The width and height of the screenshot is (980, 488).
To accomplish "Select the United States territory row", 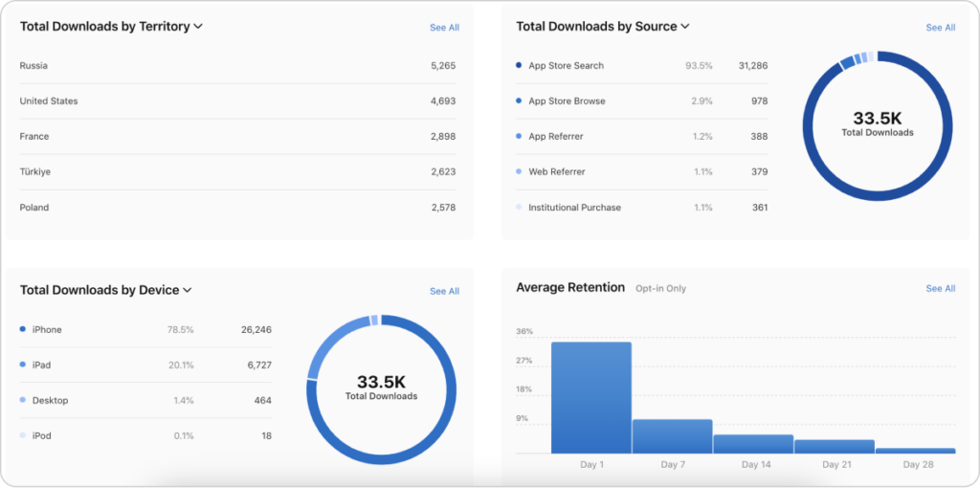I will click(x=237, y=101).
